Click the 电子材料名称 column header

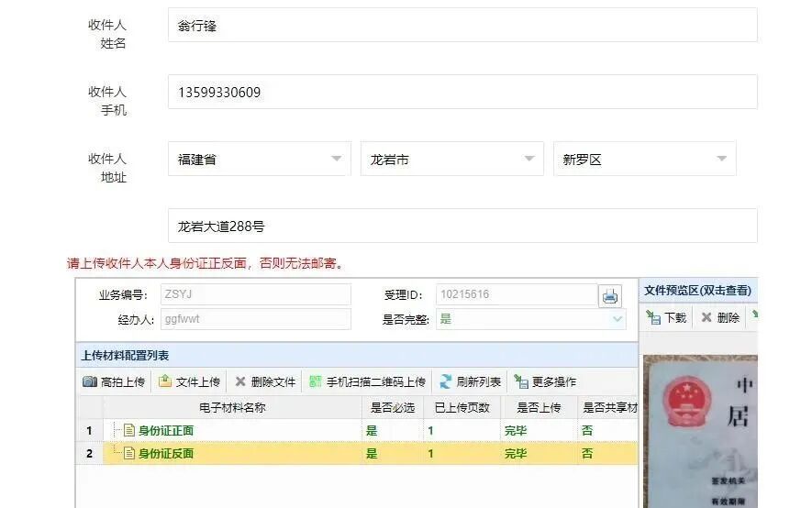(x=232, y=408)
